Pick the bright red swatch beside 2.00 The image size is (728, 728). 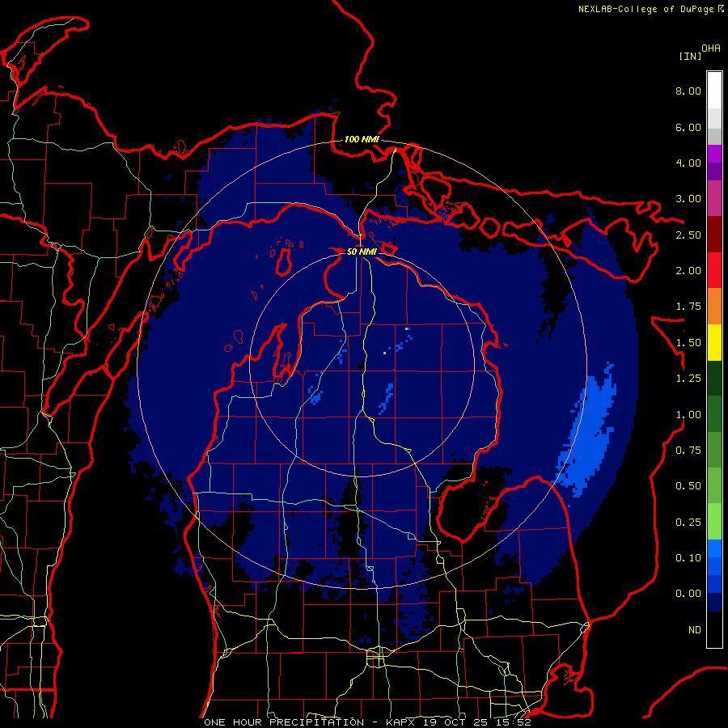714,270
